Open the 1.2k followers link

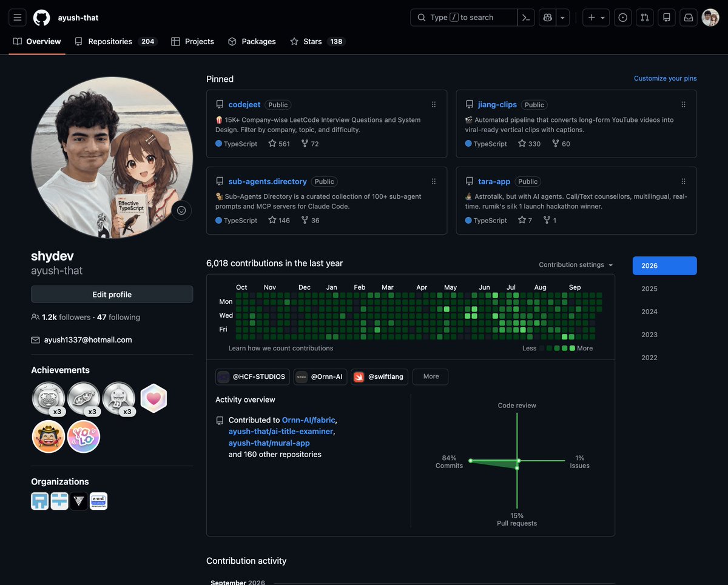click(61, 317)
